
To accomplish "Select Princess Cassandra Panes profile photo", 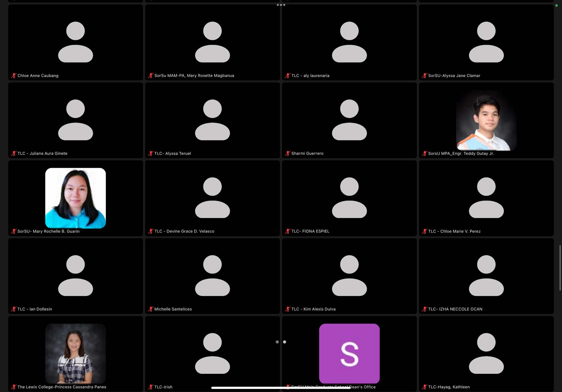I will pos(75,353).
